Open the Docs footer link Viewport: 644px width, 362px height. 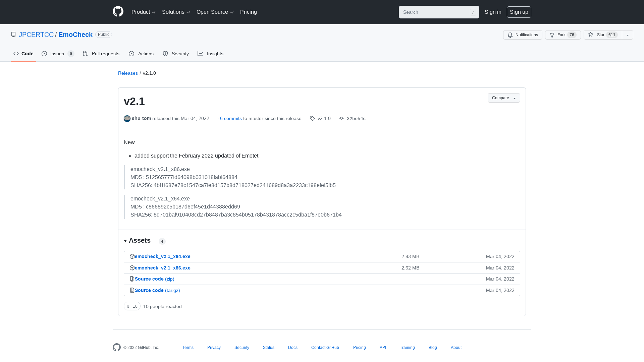click(x=293, y=348)
